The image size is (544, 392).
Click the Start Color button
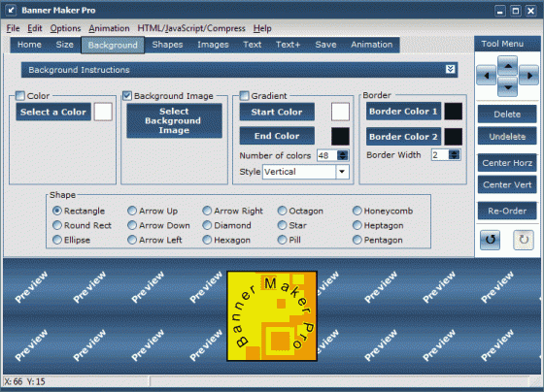point(277,112)
